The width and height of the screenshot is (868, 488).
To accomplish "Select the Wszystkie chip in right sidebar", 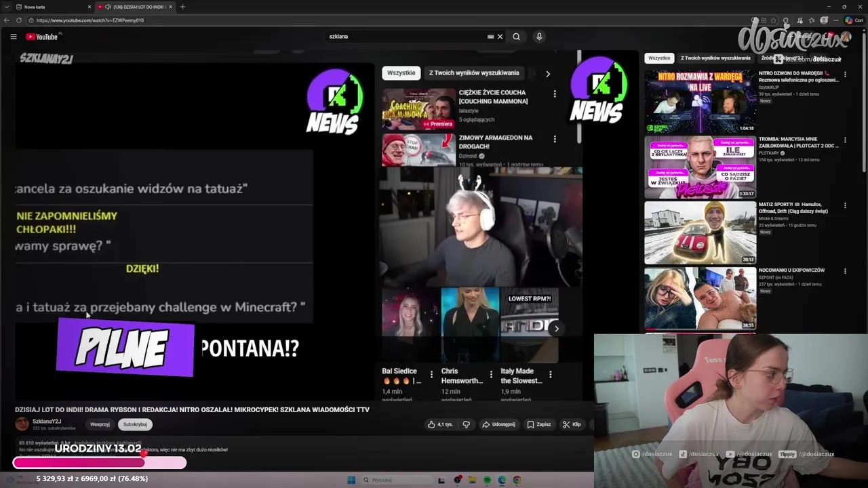I will coord(659,58).
